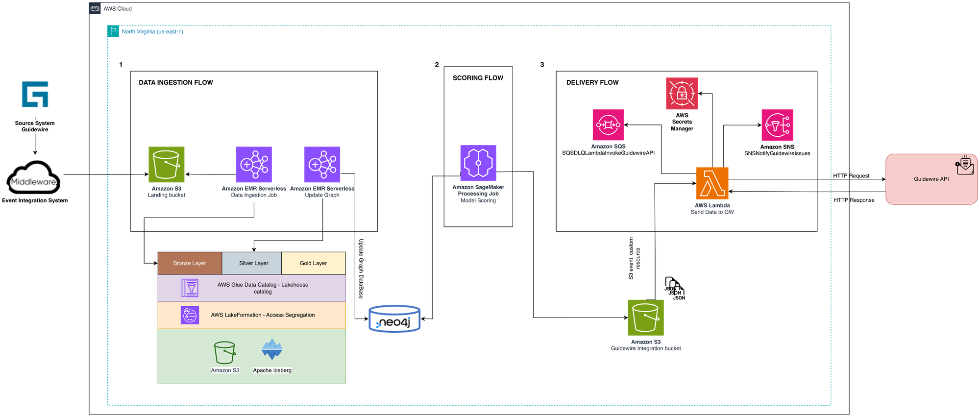The image size is (980, 417).
Task: Click the DELIVERY FLOW heading
Action: pos(592,82)
